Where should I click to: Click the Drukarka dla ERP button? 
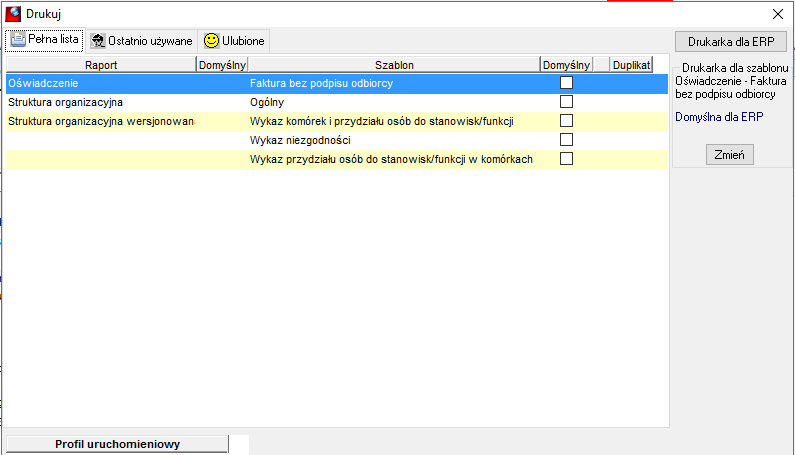[731, 42]
